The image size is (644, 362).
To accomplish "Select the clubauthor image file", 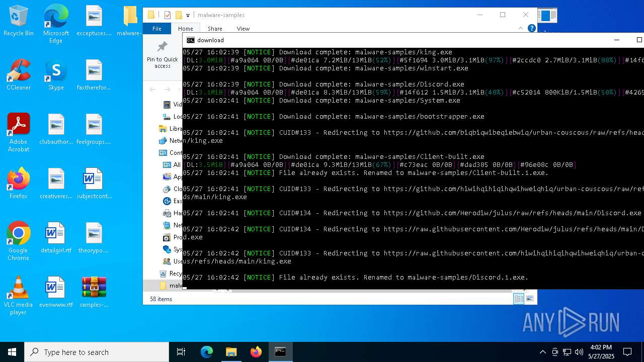I will point(56,130).
